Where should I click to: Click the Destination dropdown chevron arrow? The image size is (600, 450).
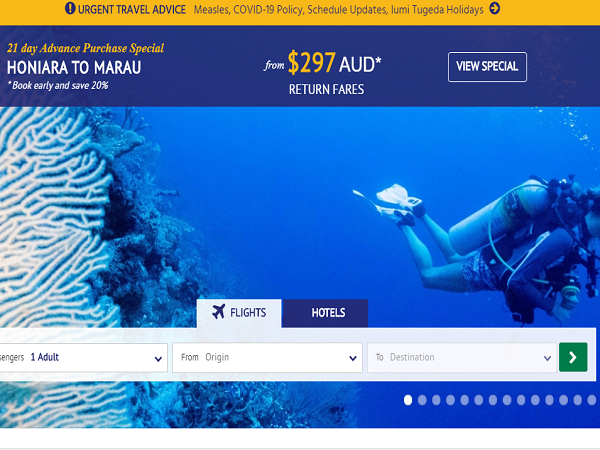pos(548,359)
